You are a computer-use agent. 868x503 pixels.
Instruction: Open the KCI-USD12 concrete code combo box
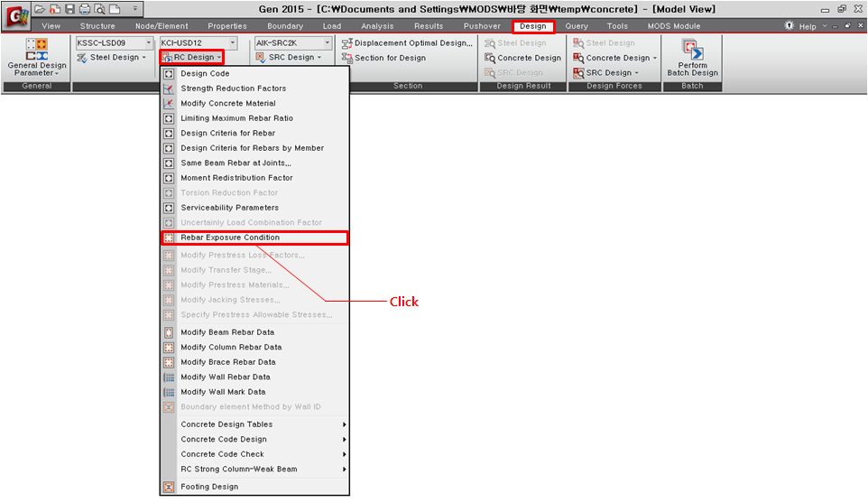click(x=199, y=42)
